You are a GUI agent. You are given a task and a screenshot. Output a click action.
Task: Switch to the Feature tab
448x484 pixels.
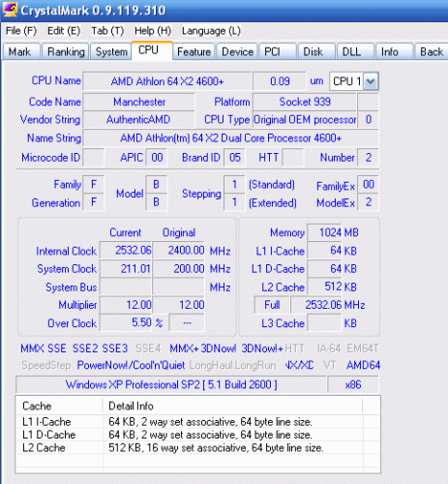(194, 51)
